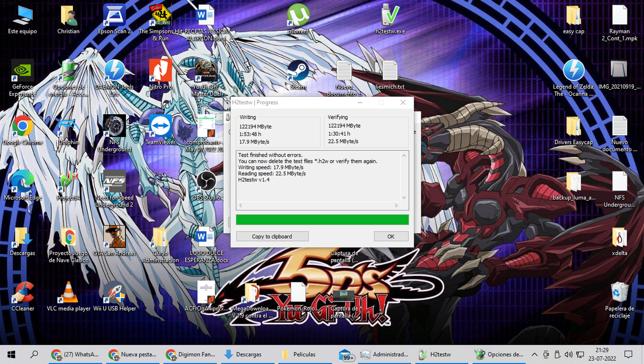Launch Nitro Pro shortcut
644x364 pixels.
tap(160, 76)
